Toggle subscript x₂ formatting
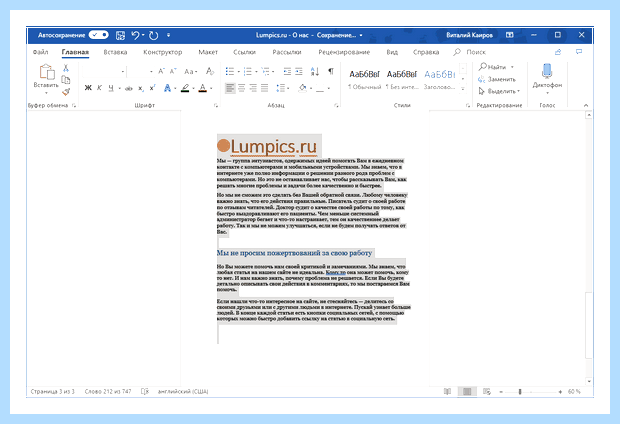 (x=141, y=88)
